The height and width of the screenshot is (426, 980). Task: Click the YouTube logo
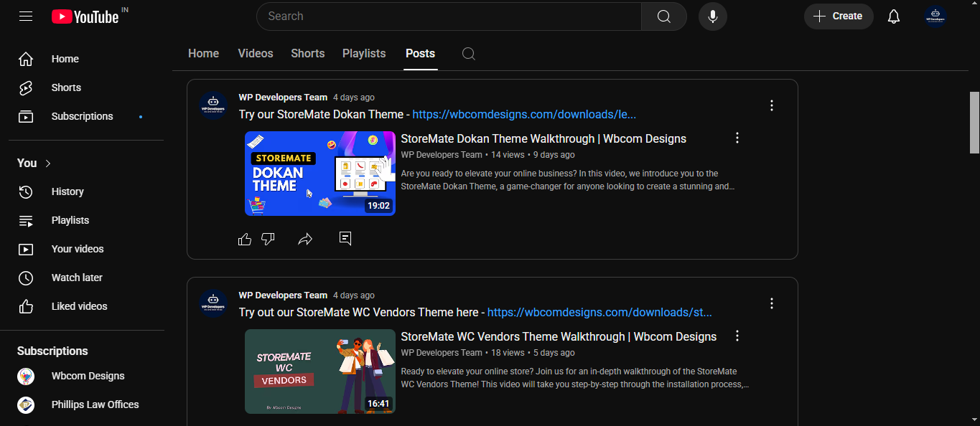pyautogui.click(x=85, y=16)
